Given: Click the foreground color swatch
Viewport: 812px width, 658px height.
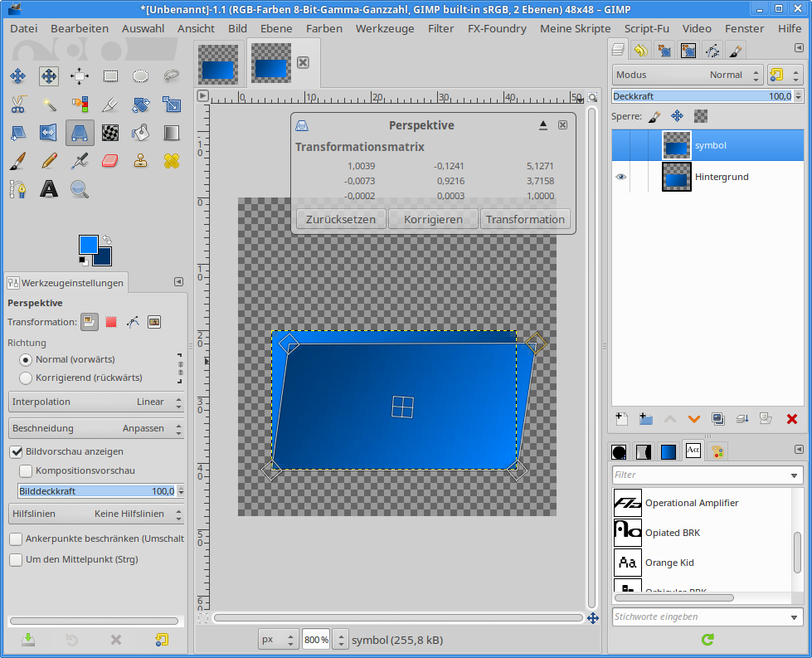Looking at the screenshot, I should (88, 245).
